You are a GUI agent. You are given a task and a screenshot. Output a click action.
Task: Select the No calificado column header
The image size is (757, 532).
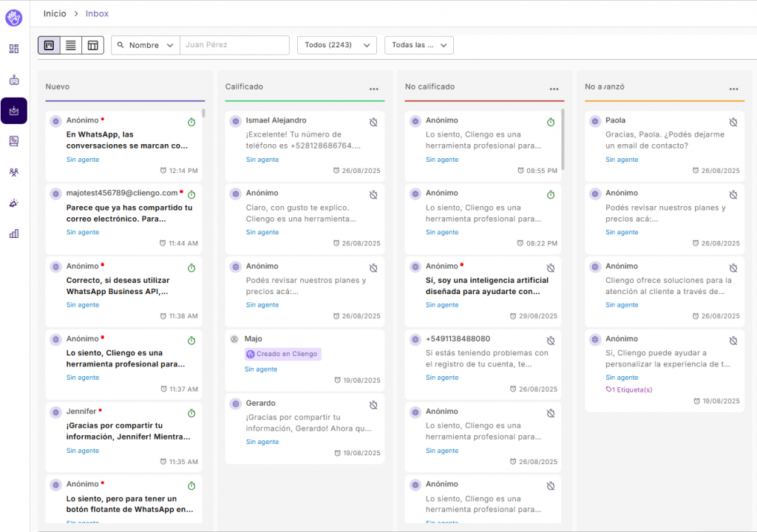(x=430, y=86)
